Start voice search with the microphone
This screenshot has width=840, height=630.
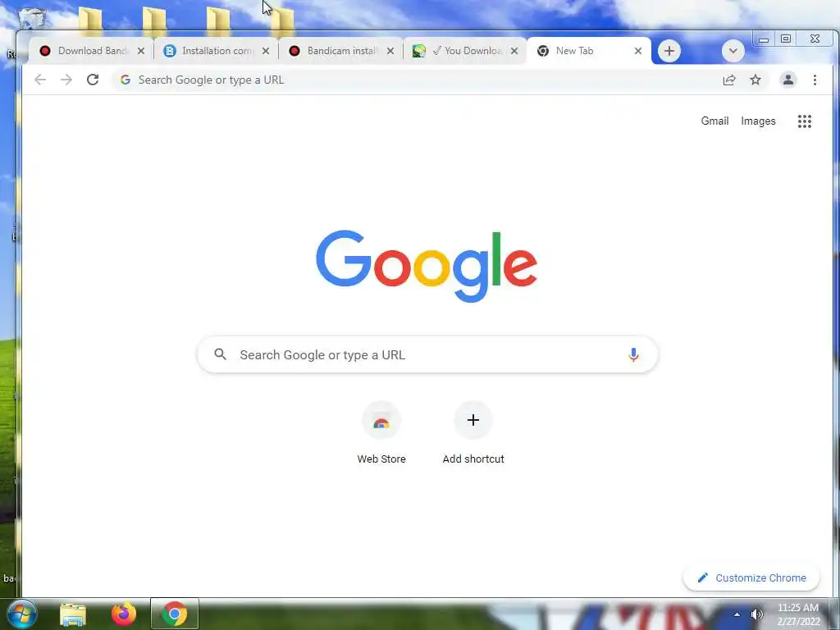633,354
